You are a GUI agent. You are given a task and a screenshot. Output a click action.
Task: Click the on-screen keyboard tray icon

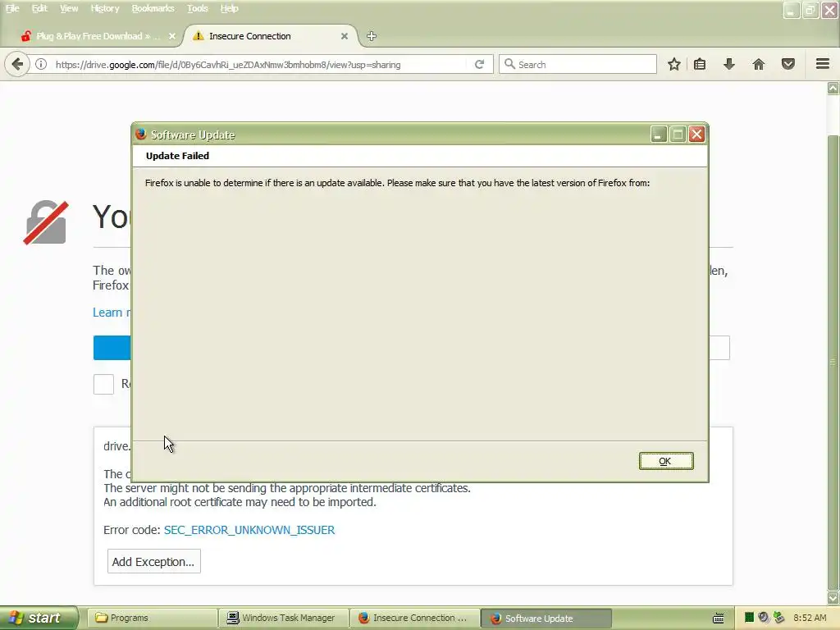[x=719, y=618]
